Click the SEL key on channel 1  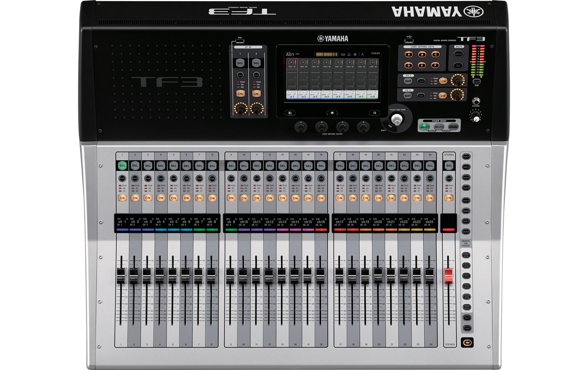coord(122,166)
